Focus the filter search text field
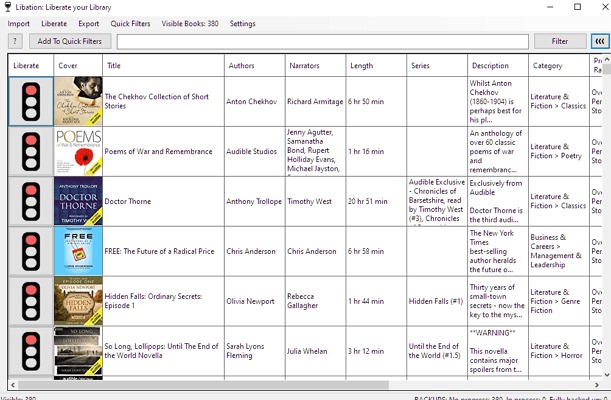Screen dimensions: 611x400 click(323, 41)
